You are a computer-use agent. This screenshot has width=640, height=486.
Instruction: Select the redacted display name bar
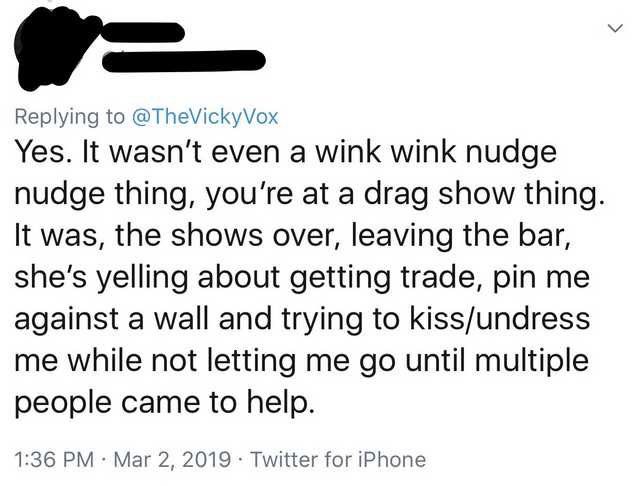click(x=142, y=31)
